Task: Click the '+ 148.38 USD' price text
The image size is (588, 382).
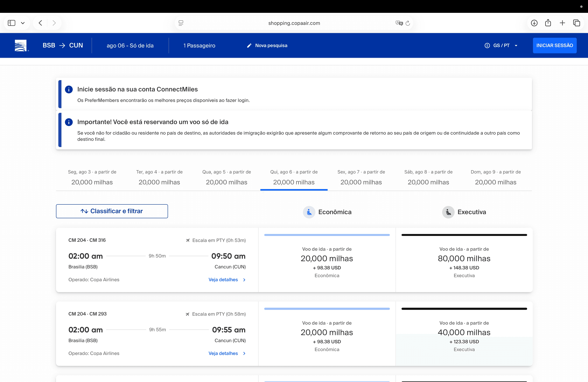Action: tap(464, 268)
